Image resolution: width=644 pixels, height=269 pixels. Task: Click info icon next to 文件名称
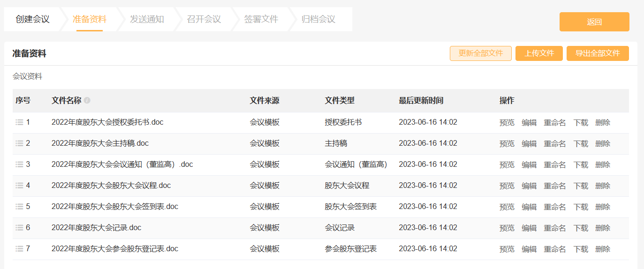(87, 100)
